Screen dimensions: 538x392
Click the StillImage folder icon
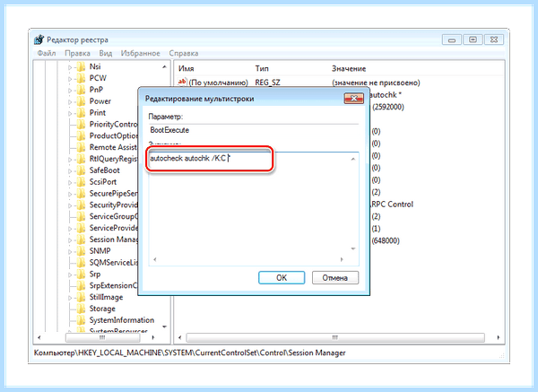click(81, 297)
